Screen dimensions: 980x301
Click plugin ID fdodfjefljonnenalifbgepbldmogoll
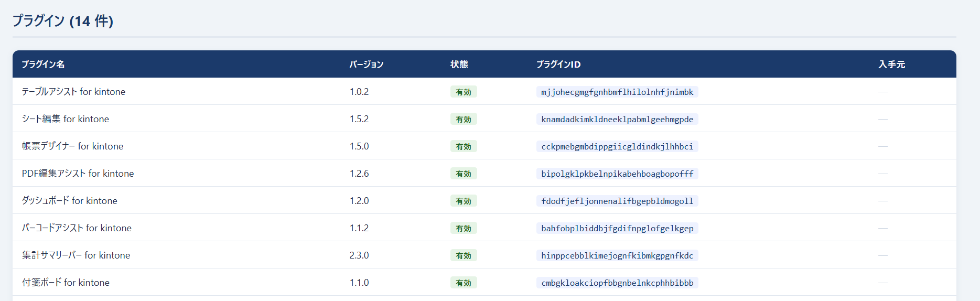617,201
